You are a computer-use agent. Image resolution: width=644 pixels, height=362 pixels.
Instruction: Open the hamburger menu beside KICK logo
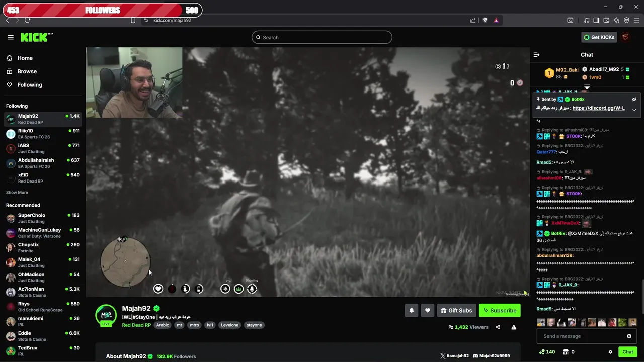11,37
